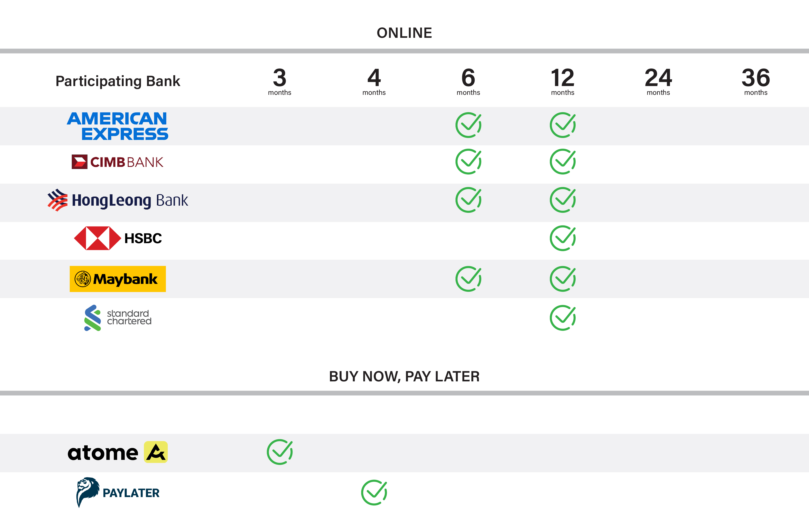Image resolution: width=809 pixels, height=532 pixels.
Task: Click the Standard Chartered logo
Action: click(x=118, y=317)
